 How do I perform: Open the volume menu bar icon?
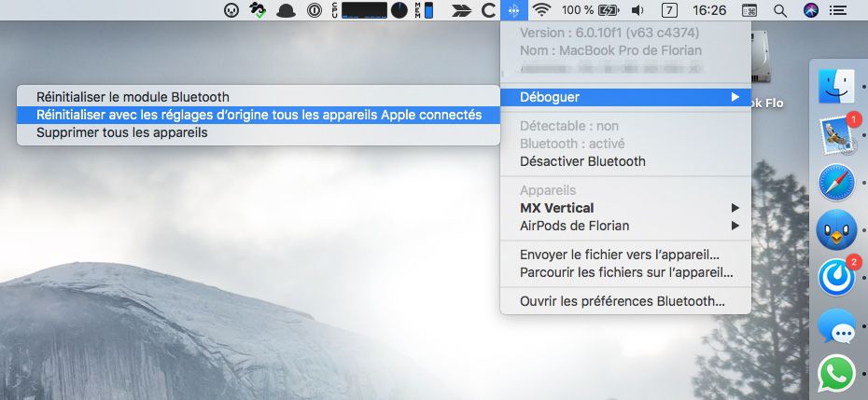click(x=637, y=10)
